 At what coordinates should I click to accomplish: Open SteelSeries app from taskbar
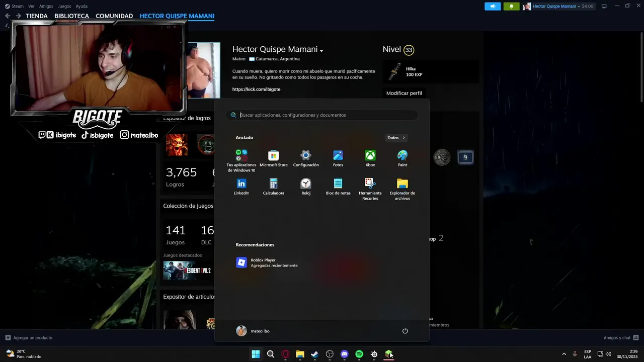coord(374,354)
